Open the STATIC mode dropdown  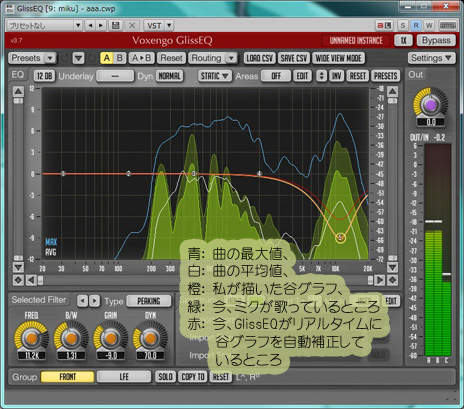pos(214,76)
